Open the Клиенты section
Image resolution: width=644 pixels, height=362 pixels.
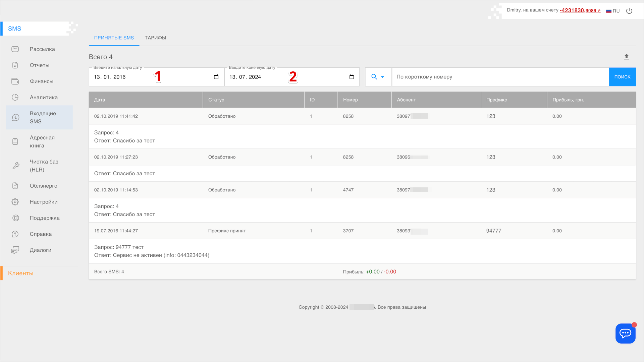point(21,273)
